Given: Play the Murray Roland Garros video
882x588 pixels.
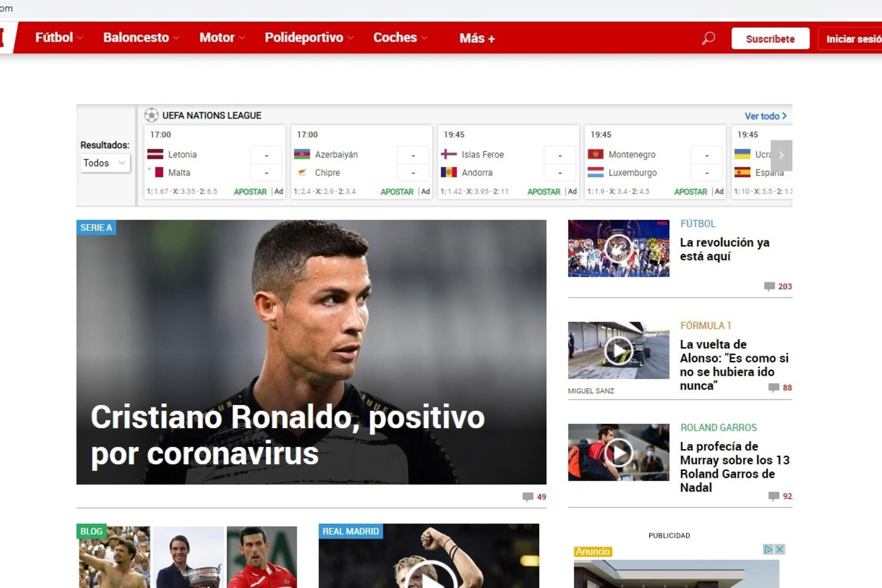Looking at the screenshot, I should [x=619, y=452].
